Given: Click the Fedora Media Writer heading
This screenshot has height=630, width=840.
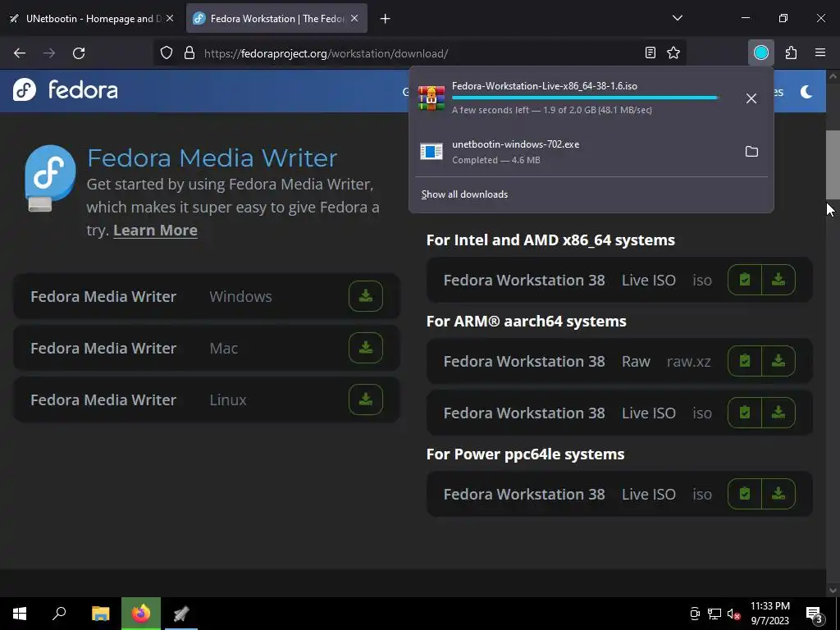Looking at the screenshot, I should pos(212,157).
